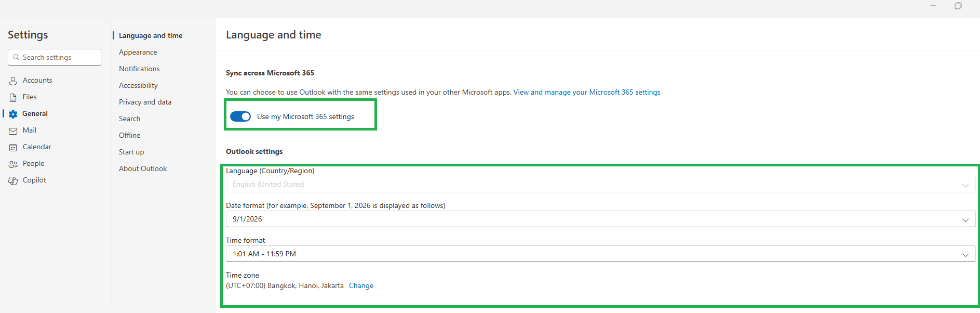Minimize the settings window
The image size is (980, 313).
(x=933, y=6)
